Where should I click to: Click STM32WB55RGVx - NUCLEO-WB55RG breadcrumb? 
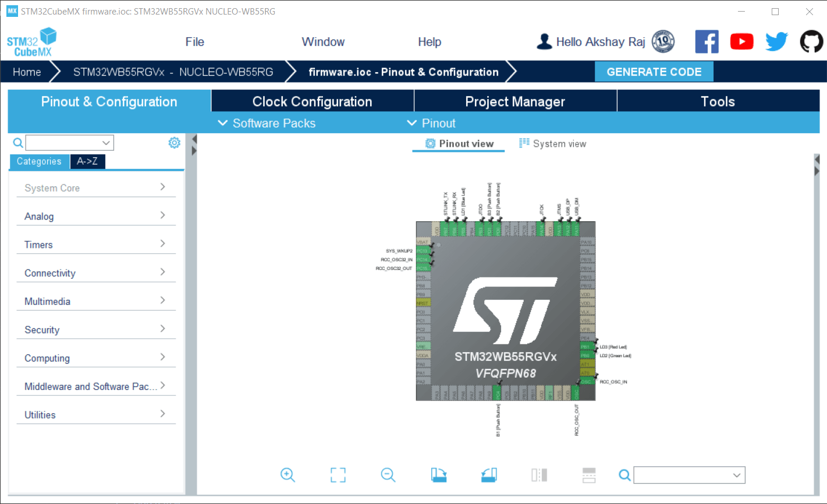coord(173,72)
